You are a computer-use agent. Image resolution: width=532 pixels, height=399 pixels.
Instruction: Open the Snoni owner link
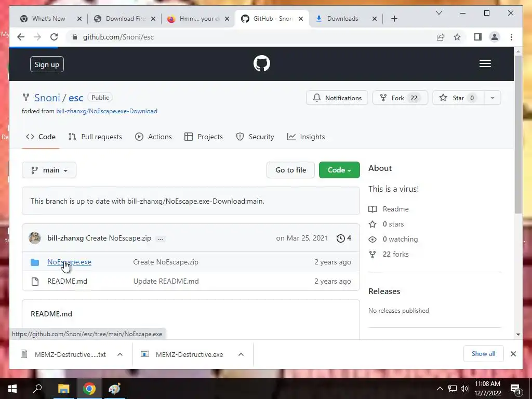[47, 98]
